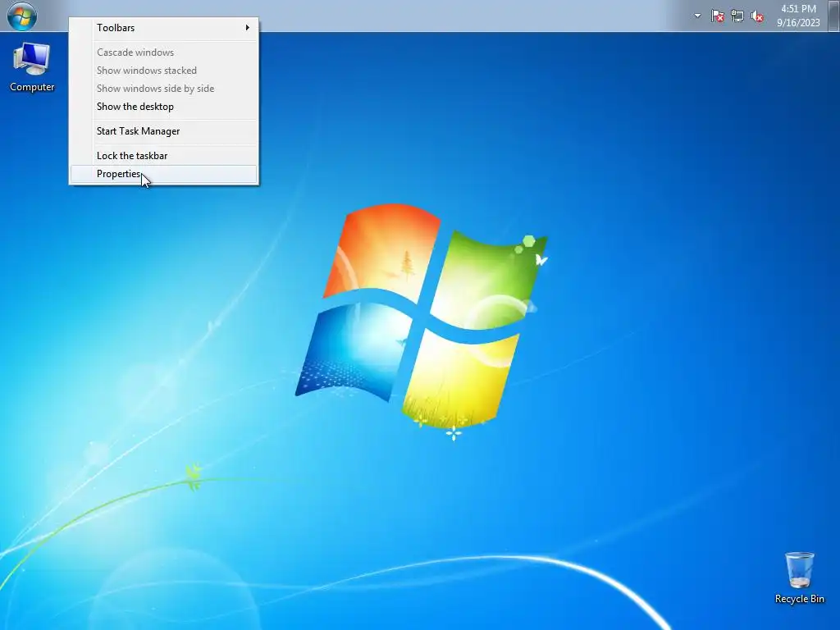Click the Recycle Bin label text

799,599
